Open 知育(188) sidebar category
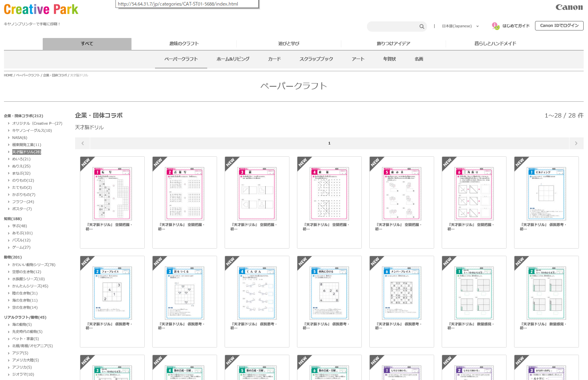 [x=13, y=219]
